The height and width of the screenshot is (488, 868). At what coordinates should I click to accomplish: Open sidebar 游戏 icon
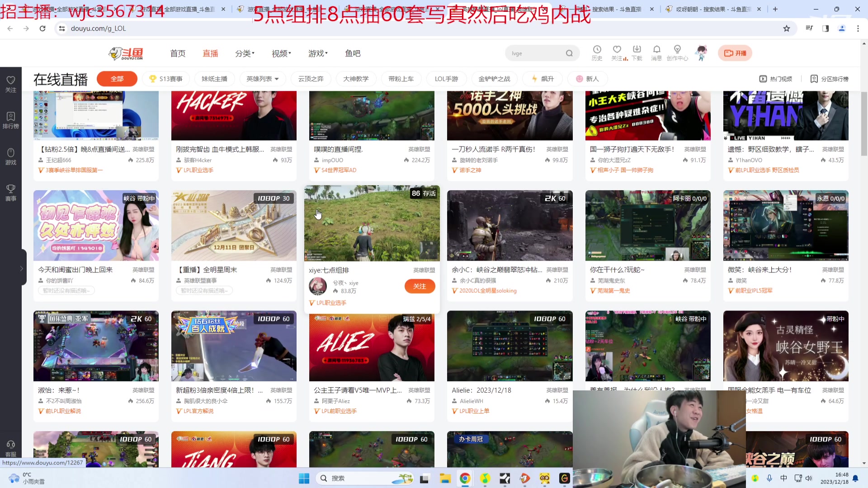(x=11, y=156)
